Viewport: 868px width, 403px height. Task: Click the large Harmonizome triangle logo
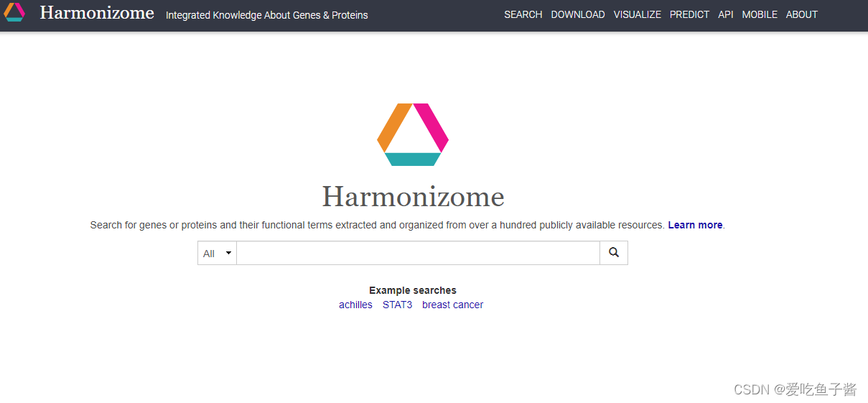point(413,134)
